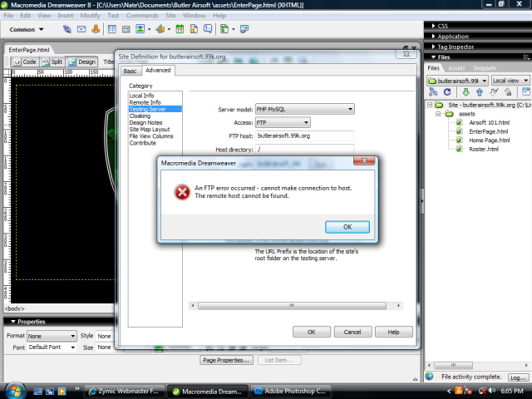Click the globe icon in Files status bar
The height and width of the screenshot is (399, 532).
(x=430, y=377)
